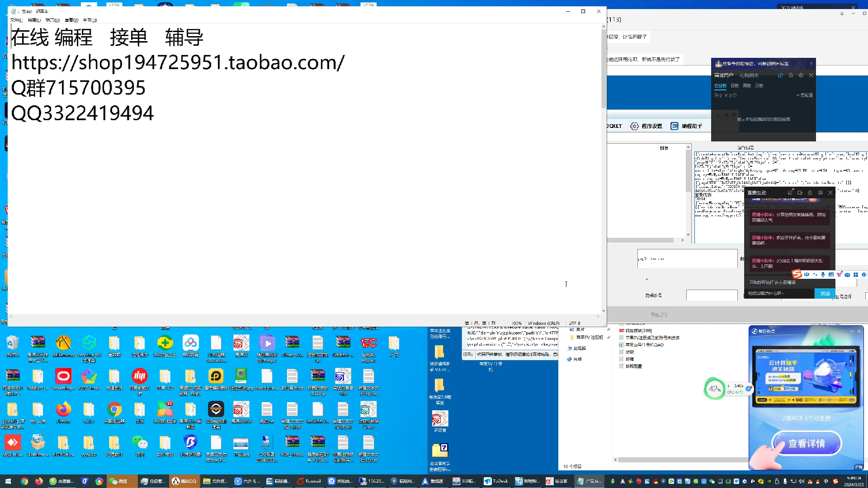Click the 发送 send button
This screenshot has width=868, height=488.
coord(825,294)
